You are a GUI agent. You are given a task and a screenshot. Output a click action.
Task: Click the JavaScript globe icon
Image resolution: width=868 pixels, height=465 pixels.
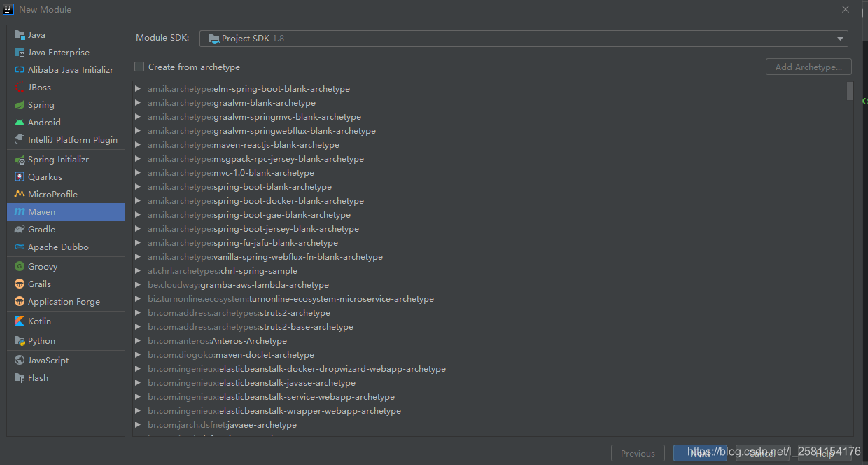(20, 360)
